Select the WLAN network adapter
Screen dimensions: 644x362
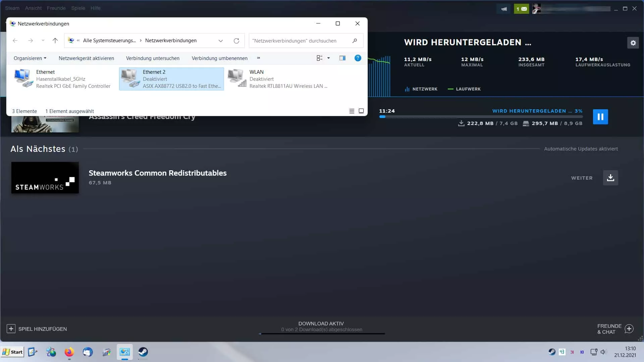pyautogui.click(x=278, y=79)
